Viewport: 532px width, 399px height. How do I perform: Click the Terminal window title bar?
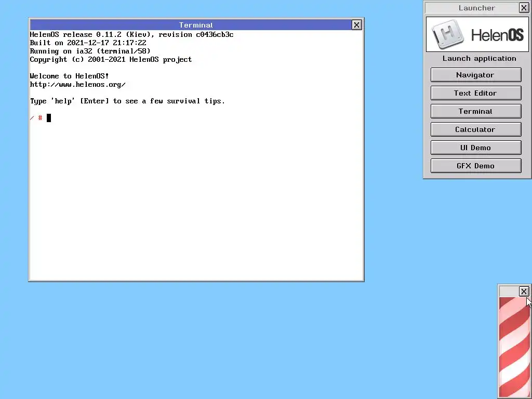191,25
